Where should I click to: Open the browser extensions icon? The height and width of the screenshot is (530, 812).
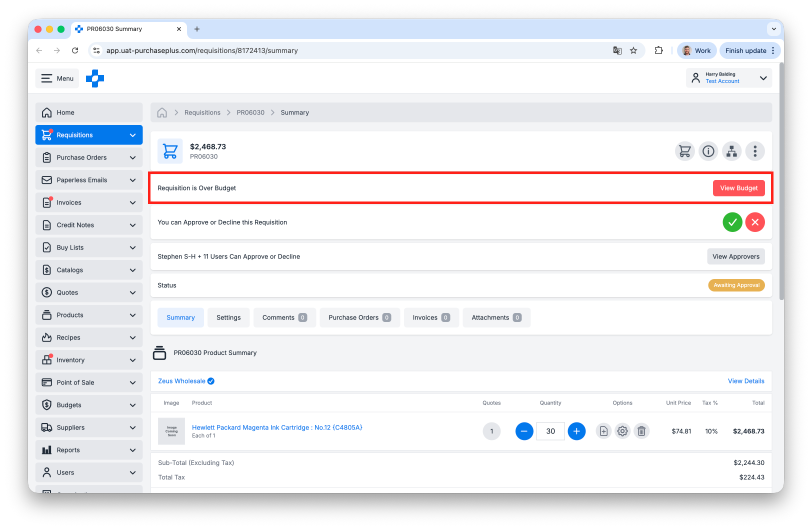tap(658, 50)
